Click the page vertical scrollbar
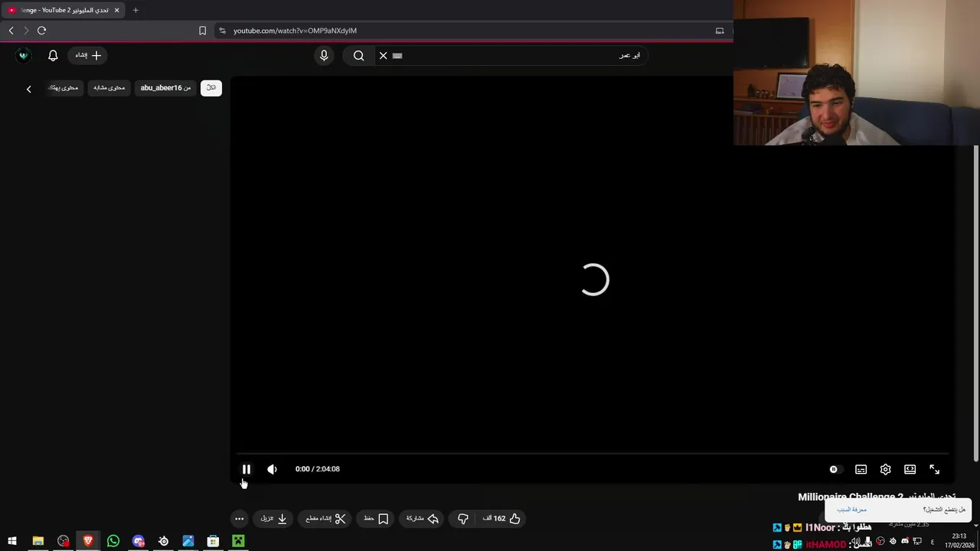Viewport: 980px width, 551px height. click(975, 303)
